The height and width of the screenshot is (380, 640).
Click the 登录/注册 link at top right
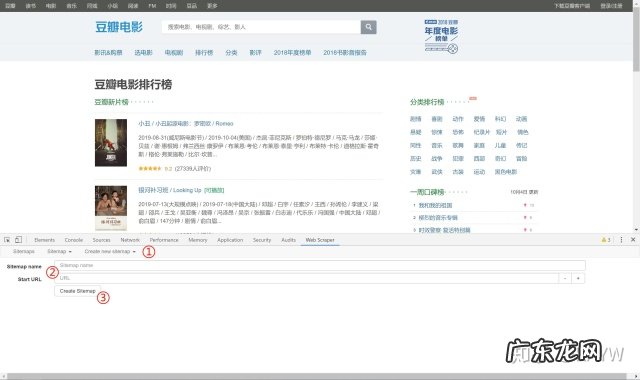(x=611, y=6)
